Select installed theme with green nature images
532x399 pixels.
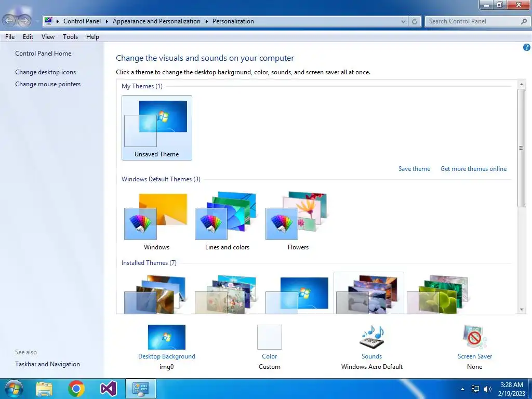point(440,294)
